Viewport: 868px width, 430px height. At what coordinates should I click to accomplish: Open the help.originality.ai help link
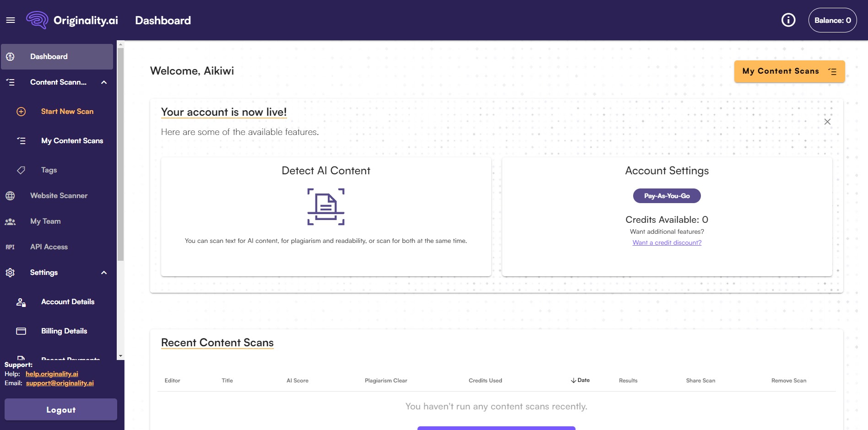click(52, 374)
